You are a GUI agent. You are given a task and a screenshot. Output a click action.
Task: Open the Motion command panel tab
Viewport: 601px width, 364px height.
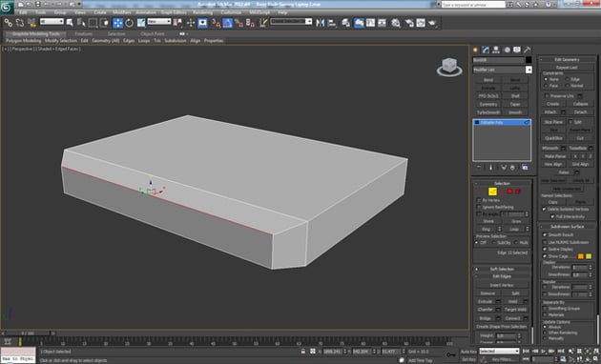(507, 50)
